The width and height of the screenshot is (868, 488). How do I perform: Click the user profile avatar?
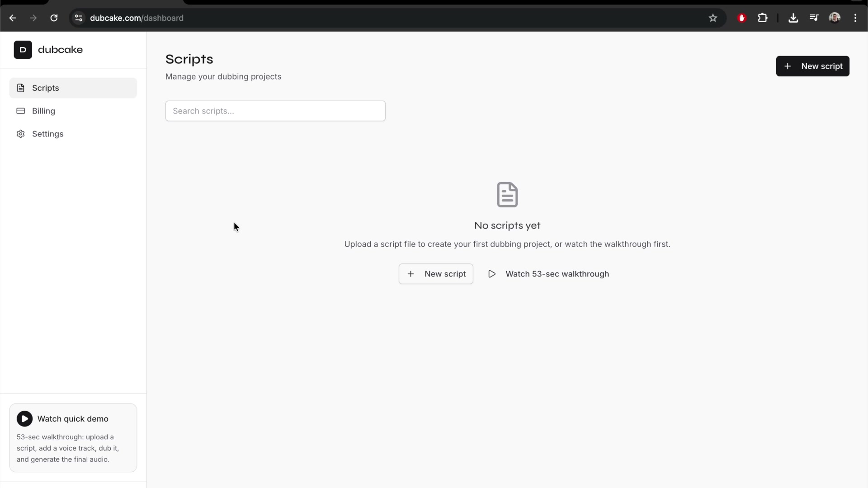835,18
